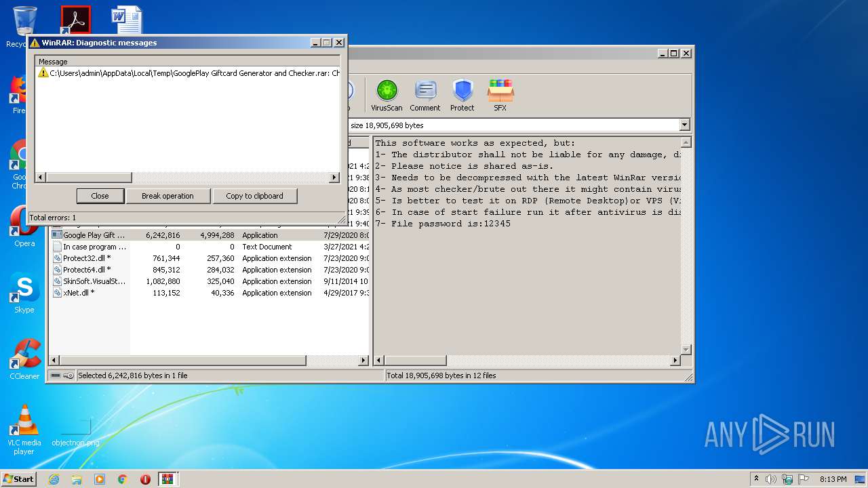Click the key icon in WinRAR status bar
Viewport: 868px width, 488px height.
point(68,375)
